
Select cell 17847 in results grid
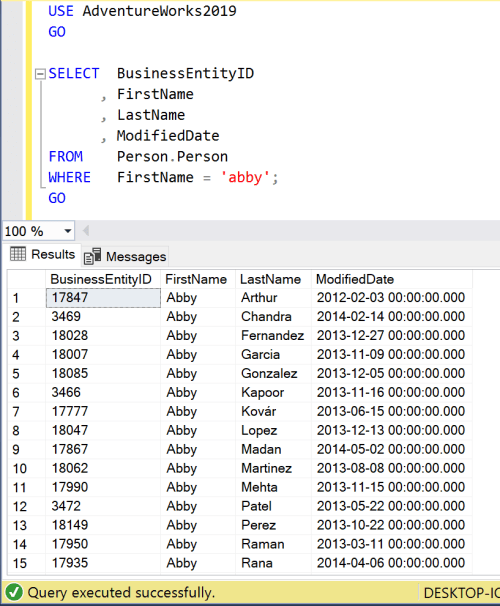coord(103,298)
